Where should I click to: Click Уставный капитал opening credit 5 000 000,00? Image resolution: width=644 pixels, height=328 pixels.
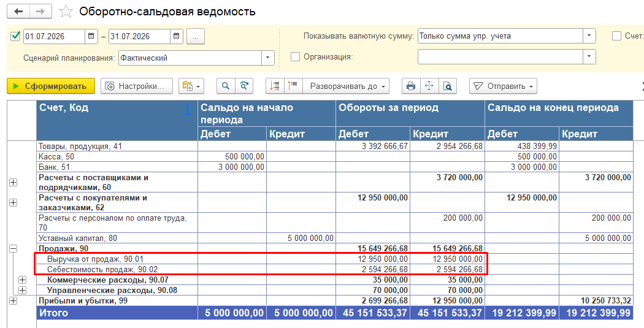[x=310, y=238]
